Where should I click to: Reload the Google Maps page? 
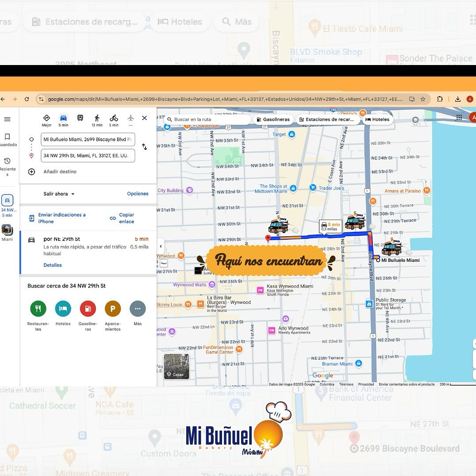(x=27, y=99)
